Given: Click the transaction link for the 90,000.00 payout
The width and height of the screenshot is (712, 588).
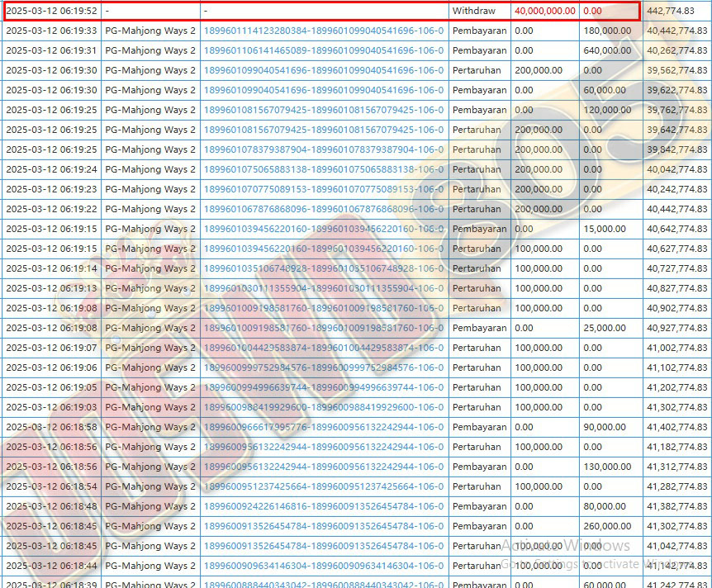Looking at the screenshot, I should (323, 427).
